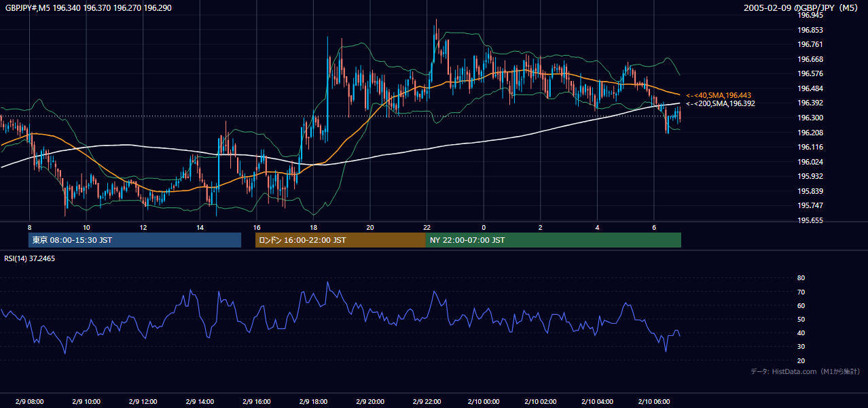Click price level 195.655 on axis
868x408 pixels.
[810, 220]
